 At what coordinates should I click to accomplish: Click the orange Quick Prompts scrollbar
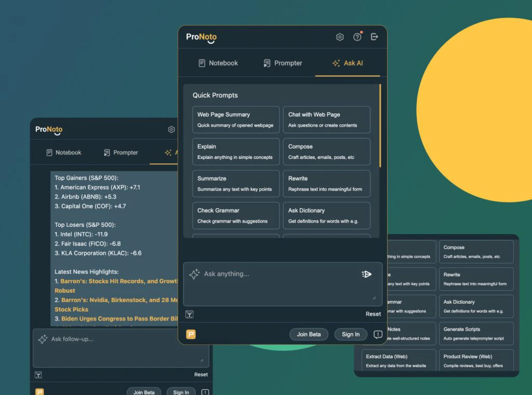pyautogui.click(x=380, y=126)
